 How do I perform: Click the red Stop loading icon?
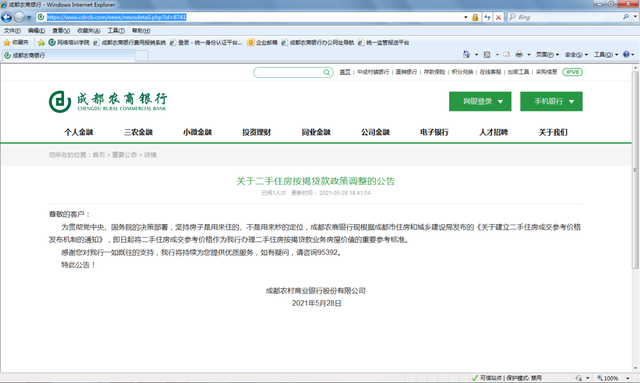tap(498, 17)
